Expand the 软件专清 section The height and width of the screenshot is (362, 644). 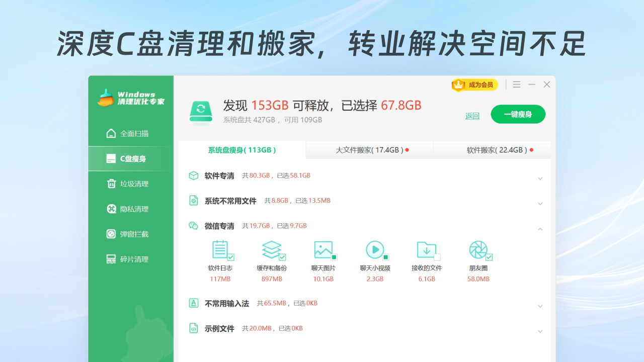pyautogui.click(x=540, y=178)
